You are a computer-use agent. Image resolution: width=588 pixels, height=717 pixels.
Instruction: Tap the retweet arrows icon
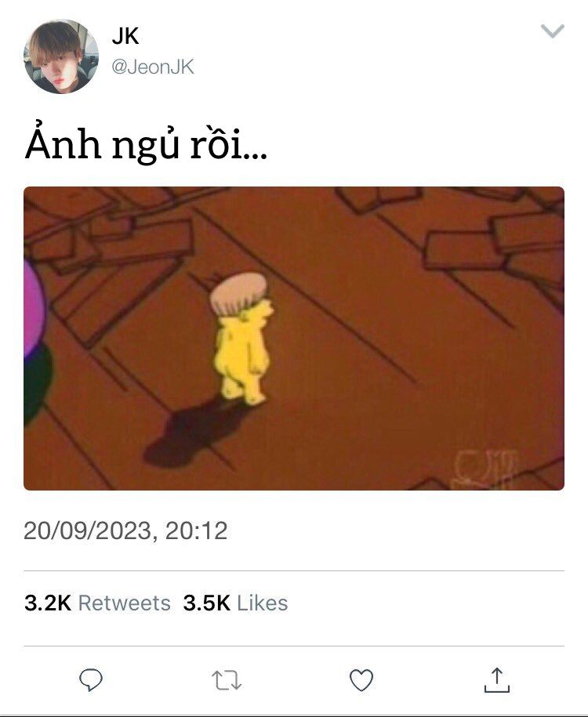227,680
